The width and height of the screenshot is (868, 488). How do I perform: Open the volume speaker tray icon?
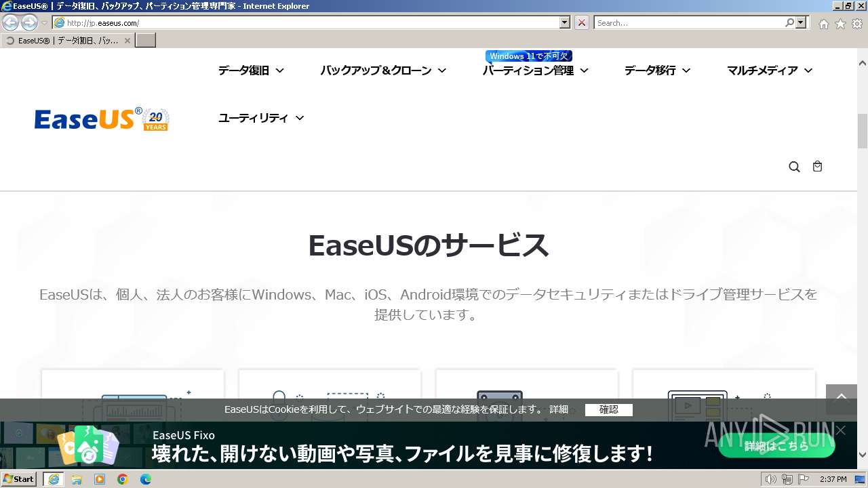770,479
